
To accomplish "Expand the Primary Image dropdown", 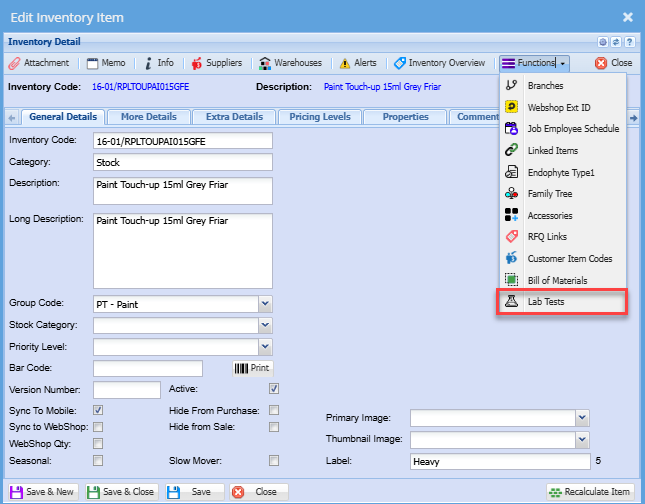I will click(x=582, y=418).
